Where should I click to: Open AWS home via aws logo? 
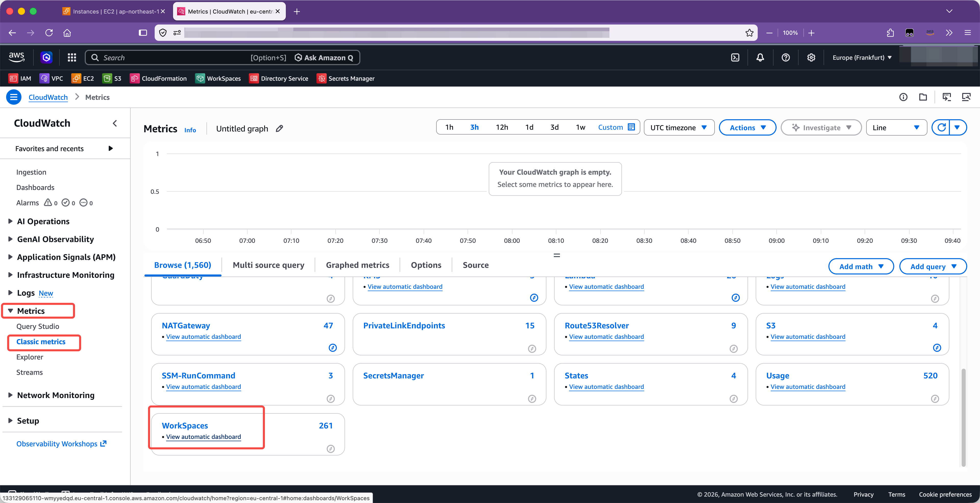(x=16, y=57)
